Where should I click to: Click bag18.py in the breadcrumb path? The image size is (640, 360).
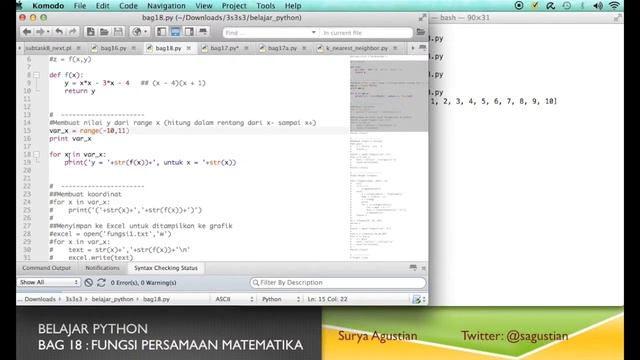(156, 299)
